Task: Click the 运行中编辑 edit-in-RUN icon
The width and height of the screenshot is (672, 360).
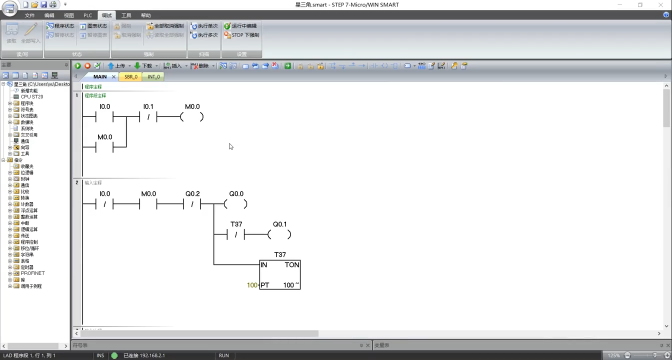Action: click(227, 26)
